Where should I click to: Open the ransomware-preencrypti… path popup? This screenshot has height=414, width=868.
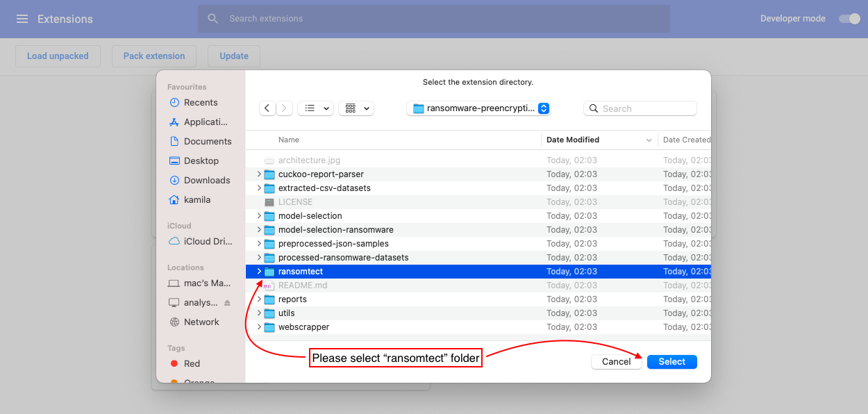click(481, 108)
